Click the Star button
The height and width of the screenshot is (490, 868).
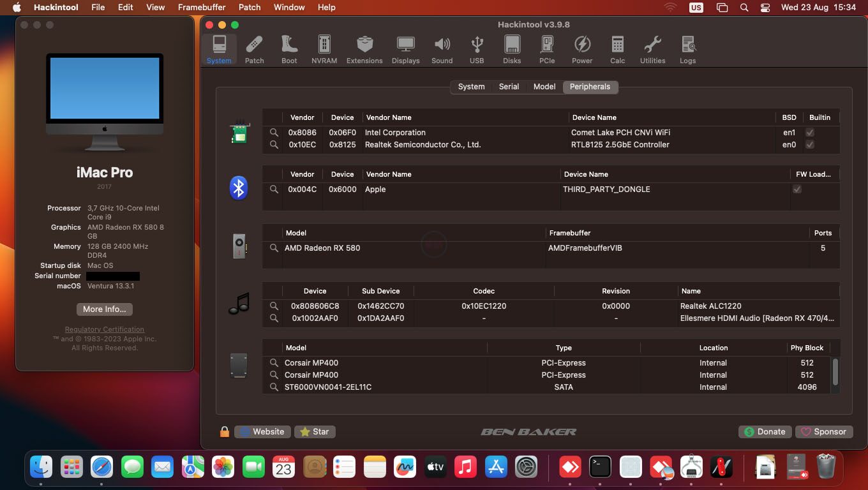tap(315, 432)
